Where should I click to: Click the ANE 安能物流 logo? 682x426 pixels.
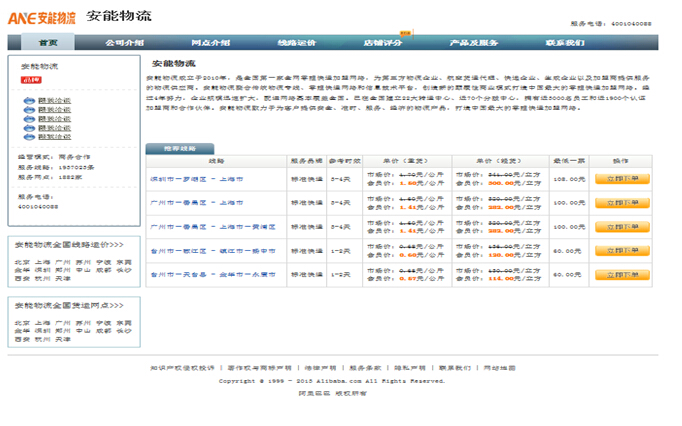pyautogui.click(x=40, y=17)
